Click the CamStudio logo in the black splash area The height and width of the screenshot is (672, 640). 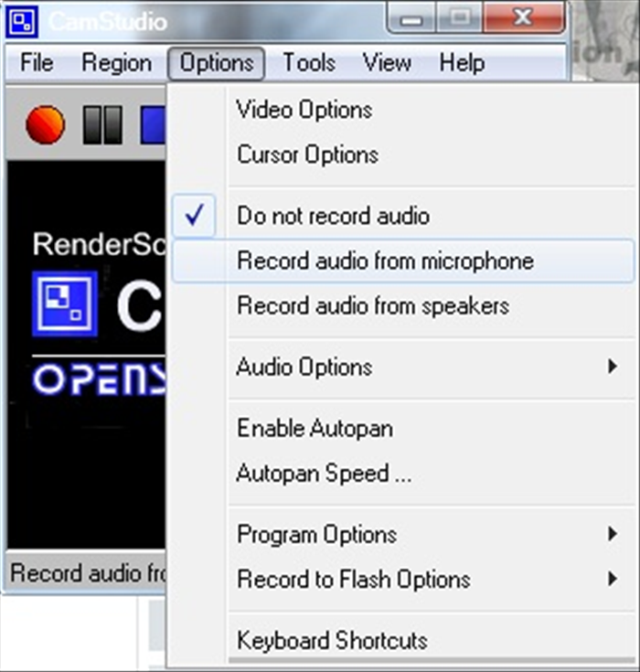pos(65,304)
